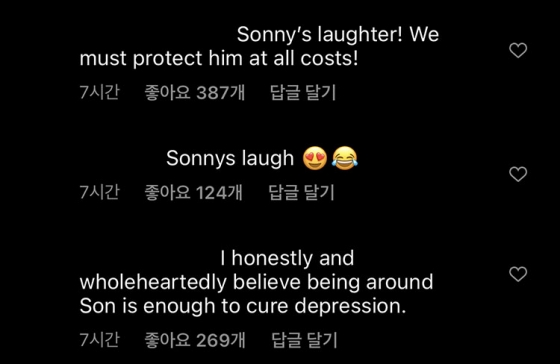The height and width of the screenshot is (364, 560).
Task: Tap the heart beside "Sonnys laugh" comment
Action: (x=518, y=174)
